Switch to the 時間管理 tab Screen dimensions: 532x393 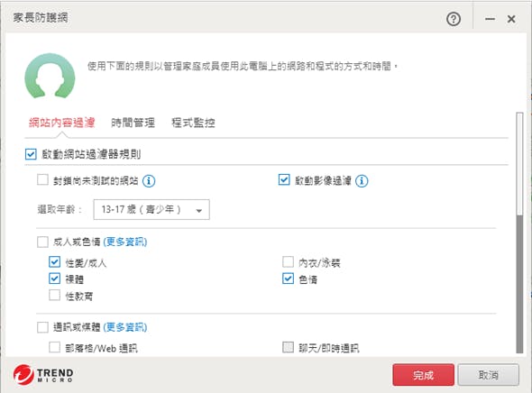pyautogui.click(x=133, y=123)
